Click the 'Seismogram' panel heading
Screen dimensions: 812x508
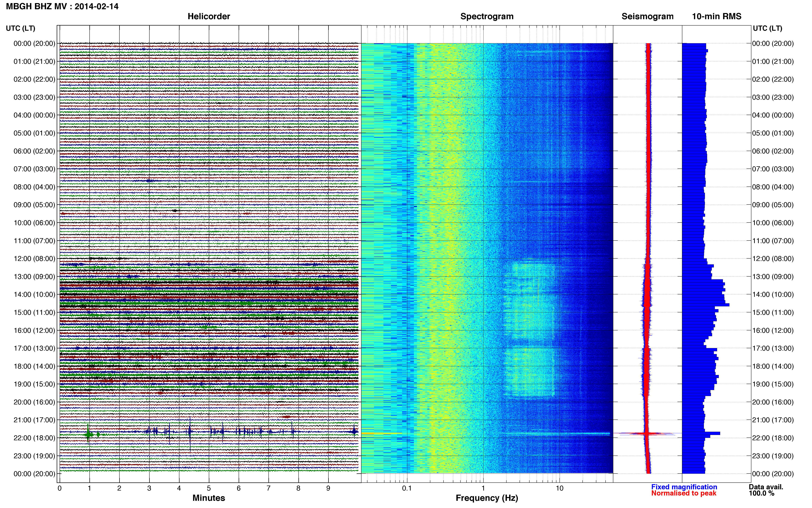(x=648, y=16)
